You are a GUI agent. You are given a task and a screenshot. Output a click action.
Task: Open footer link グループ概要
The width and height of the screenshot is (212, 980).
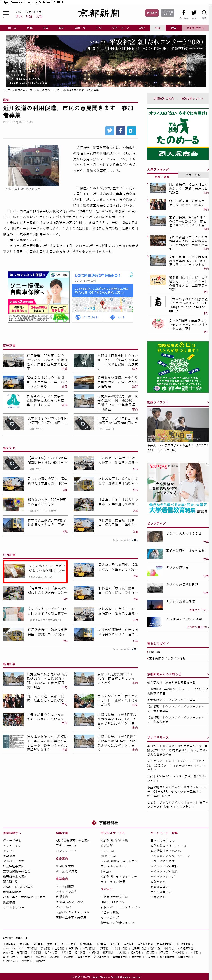[x=12, y=840]
